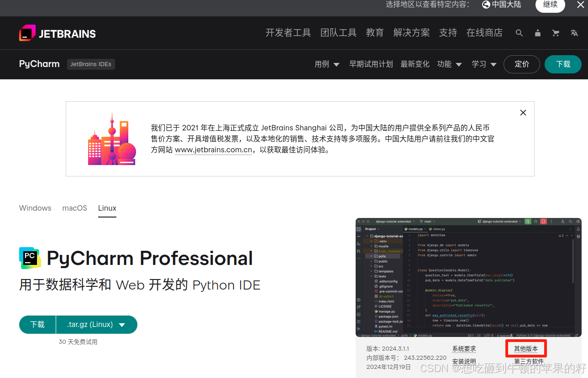588x378 pixels.
Task: Click the 下载 button in the header
Action: coord(563,64)
